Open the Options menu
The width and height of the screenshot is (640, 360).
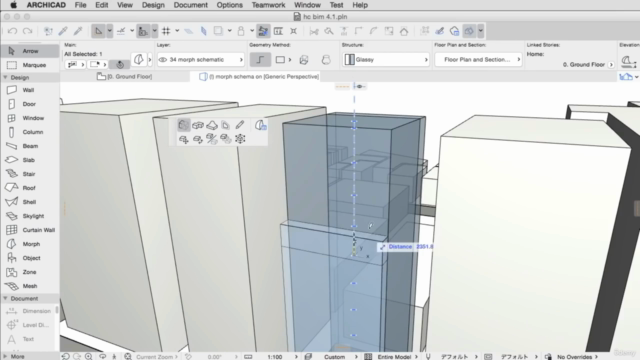click(x=229, y=5)
